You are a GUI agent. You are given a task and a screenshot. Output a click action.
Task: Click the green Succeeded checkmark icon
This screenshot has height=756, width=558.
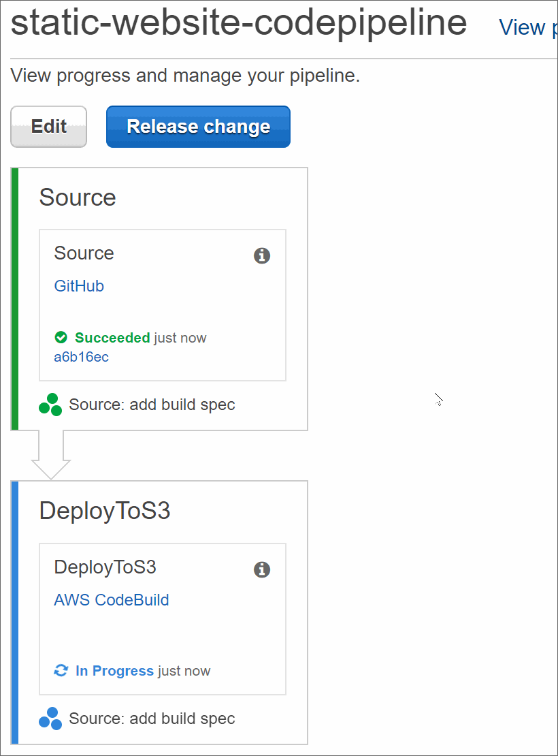[x=61, y=337]
